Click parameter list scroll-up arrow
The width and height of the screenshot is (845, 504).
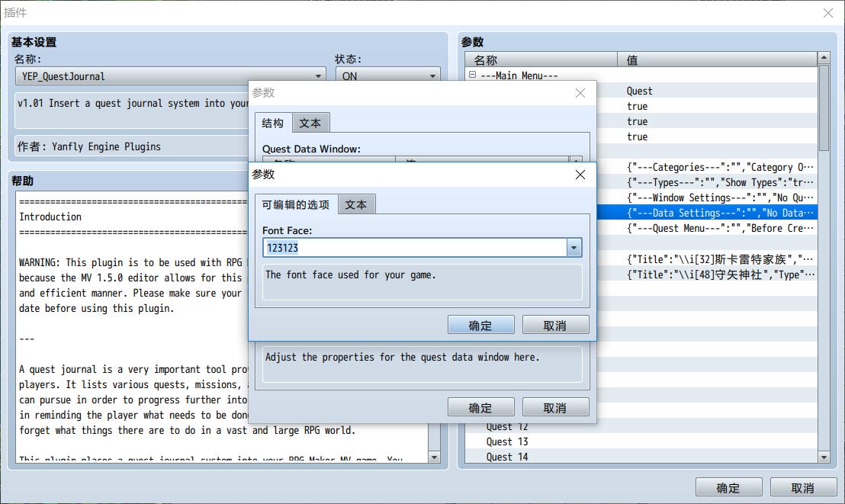coord(824,57)
